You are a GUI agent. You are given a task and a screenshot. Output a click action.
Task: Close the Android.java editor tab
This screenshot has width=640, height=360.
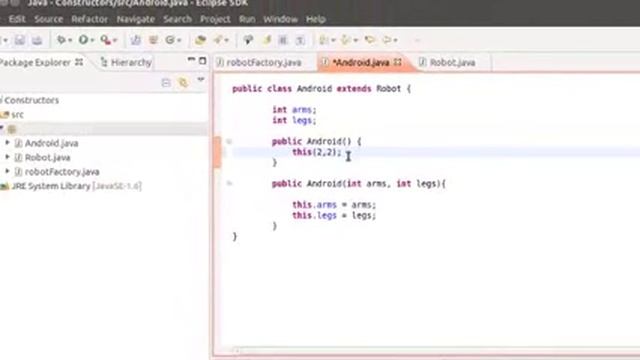point(398,62)
